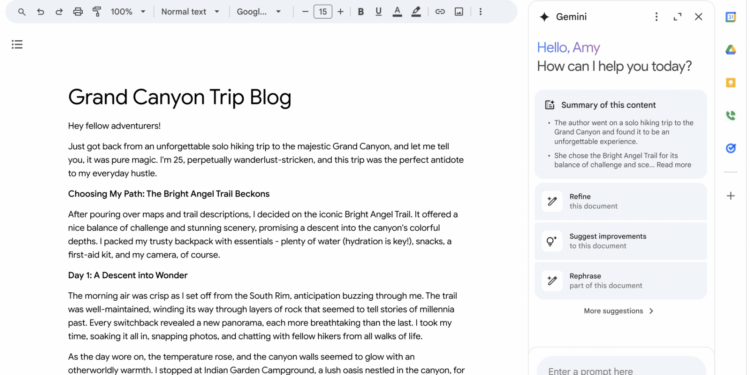Click the Gemini sparkle logo

click(x=544, y=17)
